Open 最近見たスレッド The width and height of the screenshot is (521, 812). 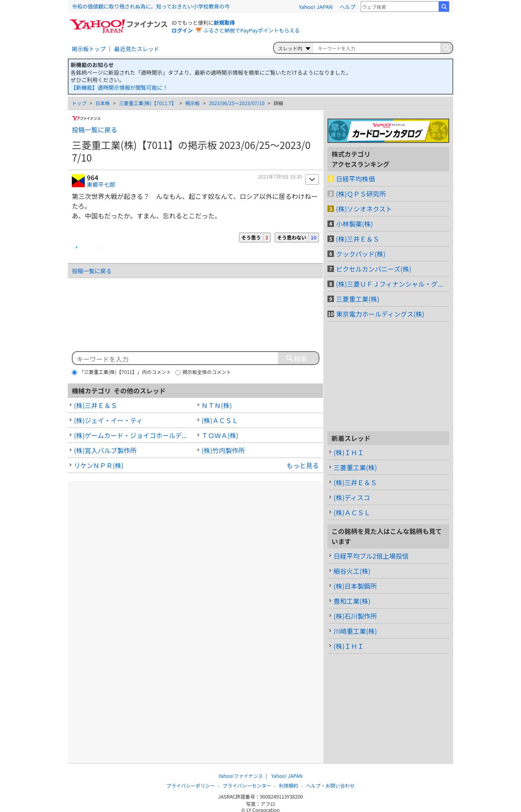click(x=136, y=49)
